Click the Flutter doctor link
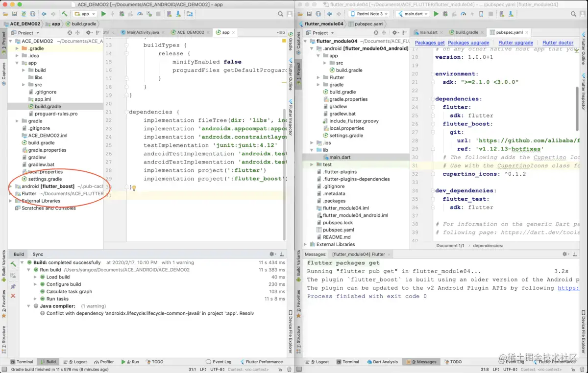 [x=558, y=43]
